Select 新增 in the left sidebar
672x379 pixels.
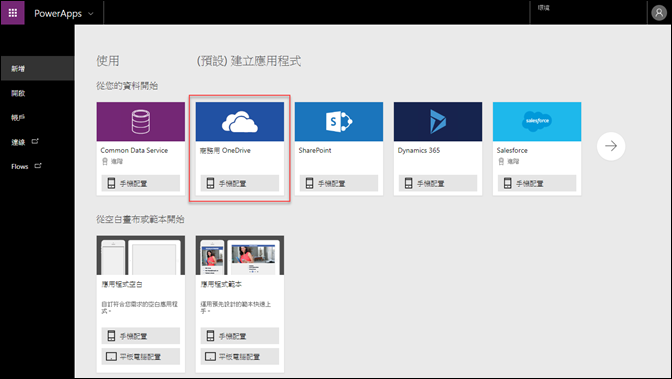pyautogui.click(x=37, y=69)
